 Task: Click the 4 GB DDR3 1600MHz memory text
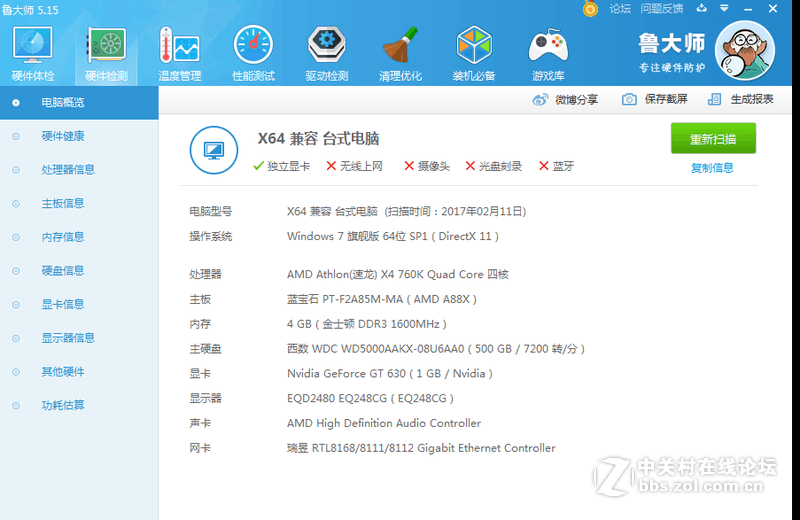coord(367,325)
